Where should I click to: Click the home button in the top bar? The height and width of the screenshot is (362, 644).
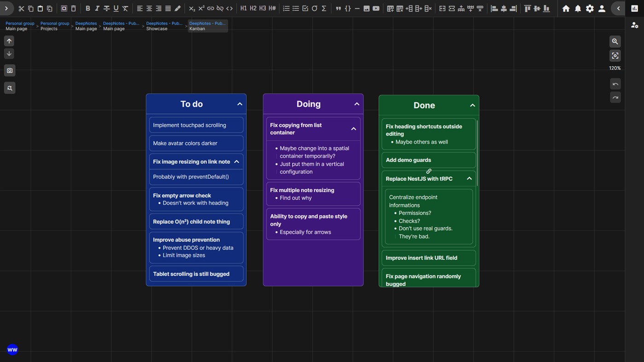click(x=566, y=8)
